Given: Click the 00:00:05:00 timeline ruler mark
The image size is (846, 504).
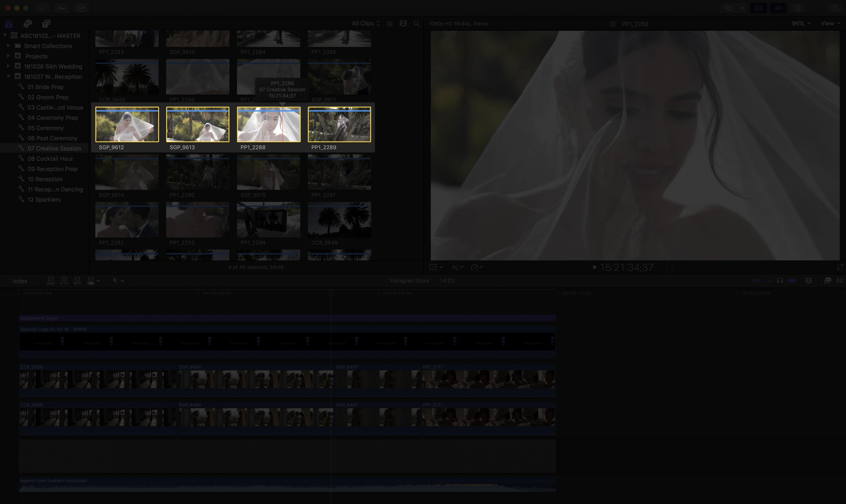Looking at the screenshot, I should pyautogui.click(x=217, y=293).
